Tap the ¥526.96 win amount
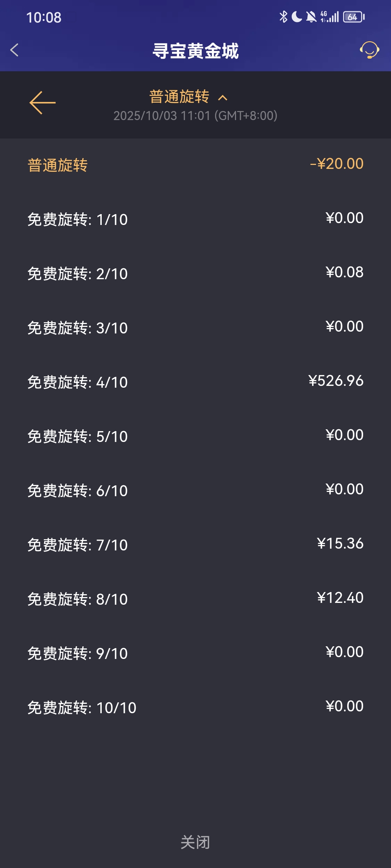 (336, 381)
